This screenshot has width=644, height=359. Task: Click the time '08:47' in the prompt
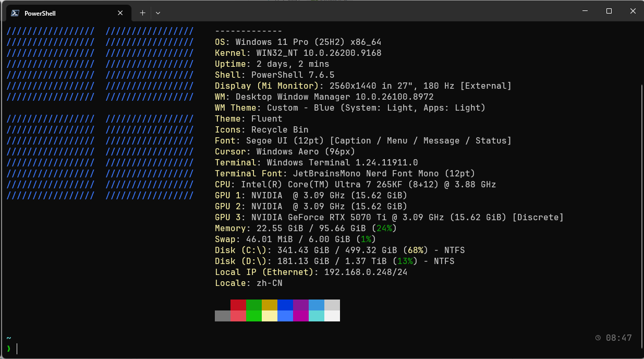click(619, 338)
